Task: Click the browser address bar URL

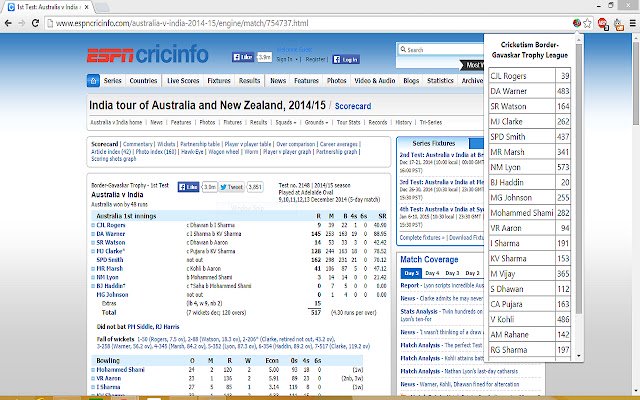Action: [182, 23]
